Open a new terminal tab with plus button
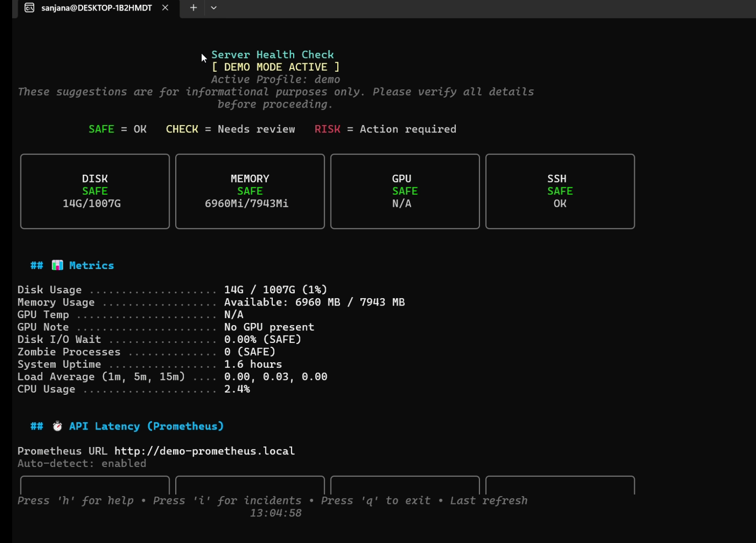This screenshot has width=756, height=543. (x=193, y=8)
